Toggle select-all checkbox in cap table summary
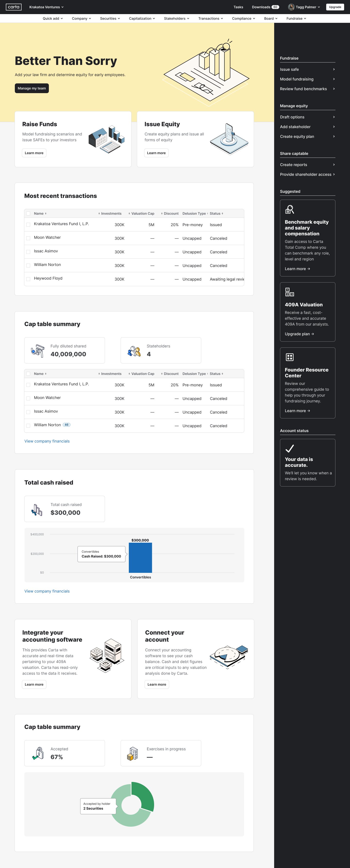 [x=28, y=374]
